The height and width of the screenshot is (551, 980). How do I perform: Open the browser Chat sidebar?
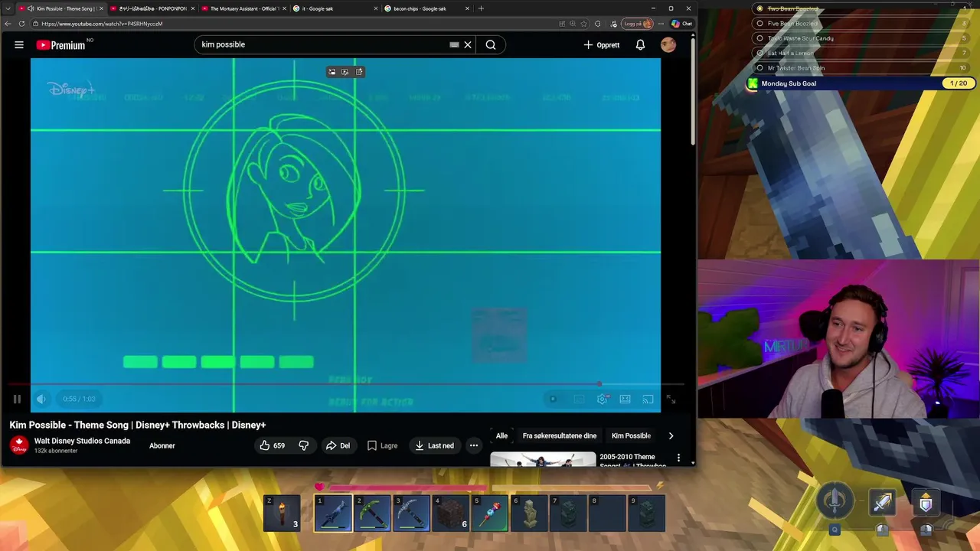click(x=682, y=24)
